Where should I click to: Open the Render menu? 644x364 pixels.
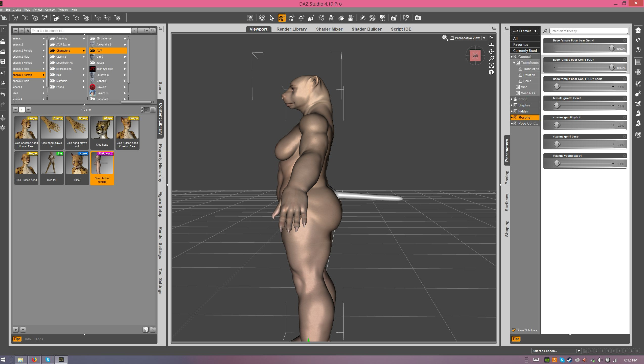tap(38, 10)
